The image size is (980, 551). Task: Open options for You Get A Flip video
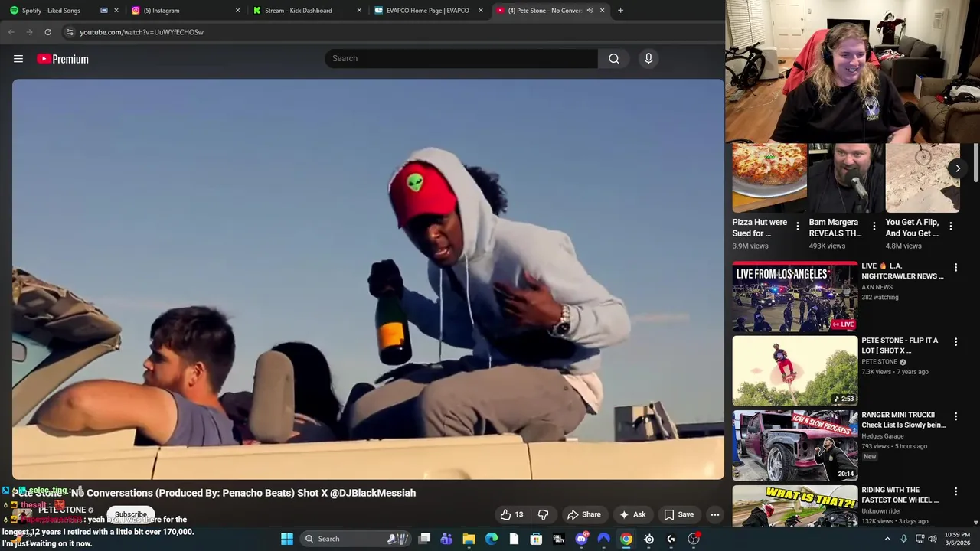coord(950,227)
